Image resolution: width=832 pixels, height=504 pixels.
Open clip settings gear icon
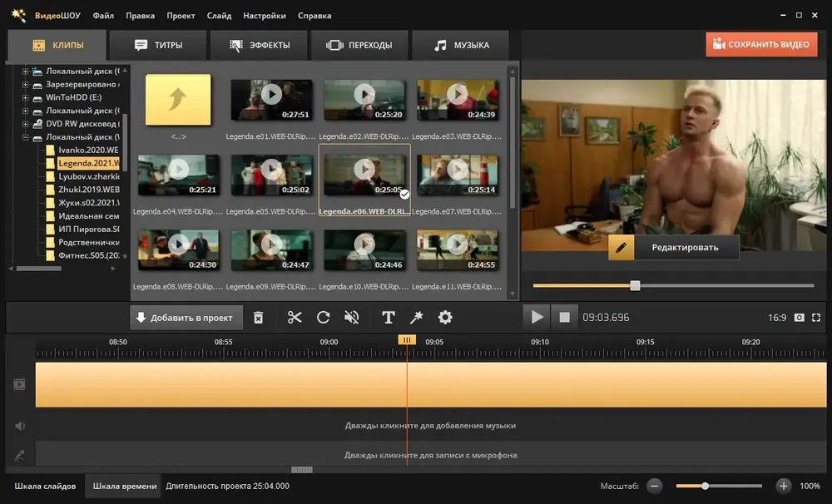tap(445, 317)
